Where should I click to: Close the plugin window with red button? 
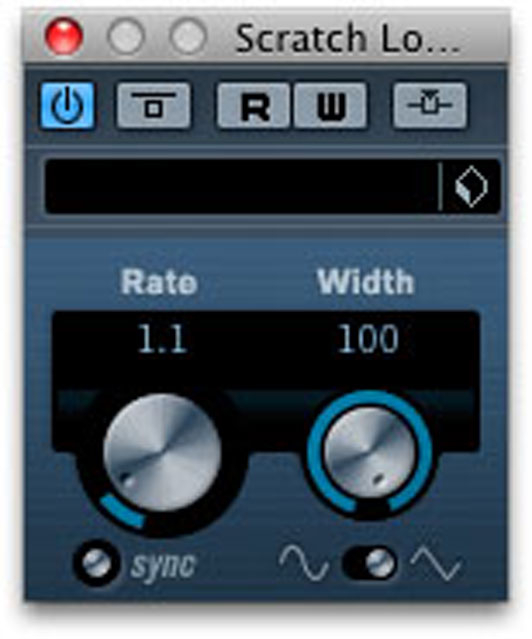(64, 37)
